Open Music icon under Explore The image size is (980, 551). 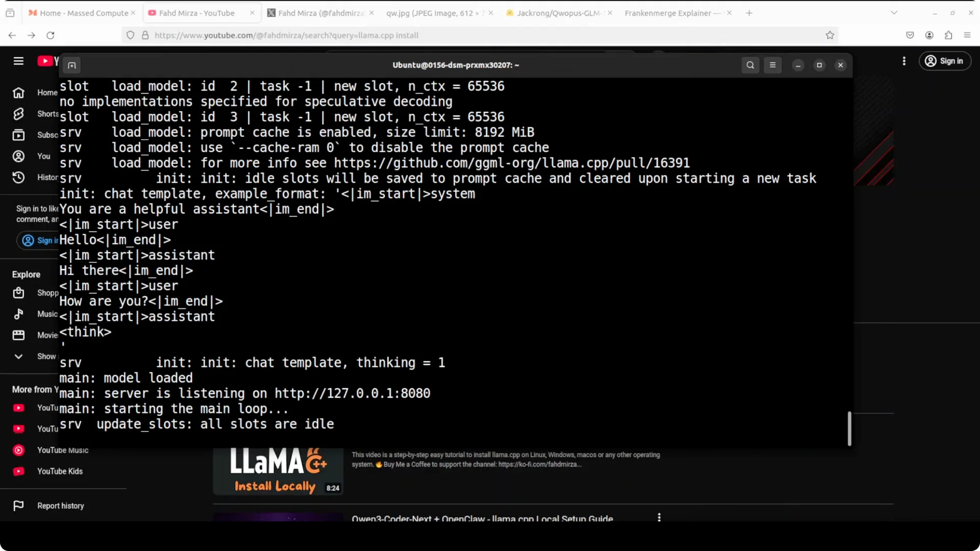point(18,314)
